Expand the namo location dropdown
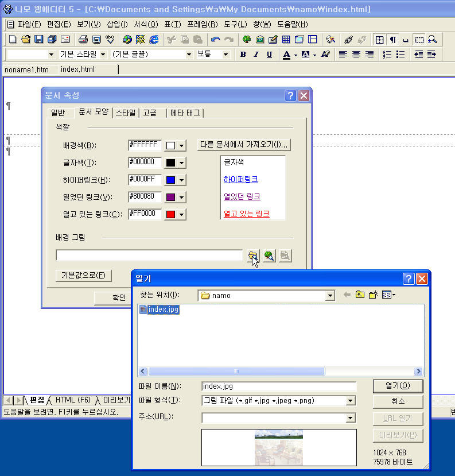The width and height of the screenshot is (455, 476). pyautogui.click(x=329, y=295)
